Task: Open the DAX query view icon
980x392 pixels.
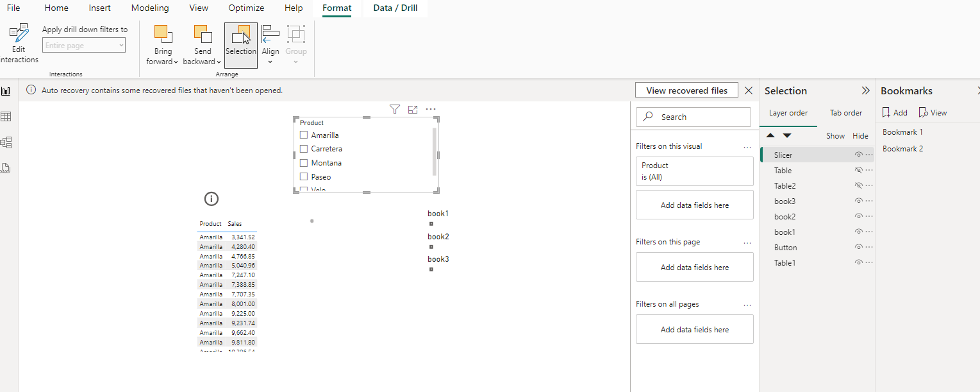Action: click(x=6, y=168)
